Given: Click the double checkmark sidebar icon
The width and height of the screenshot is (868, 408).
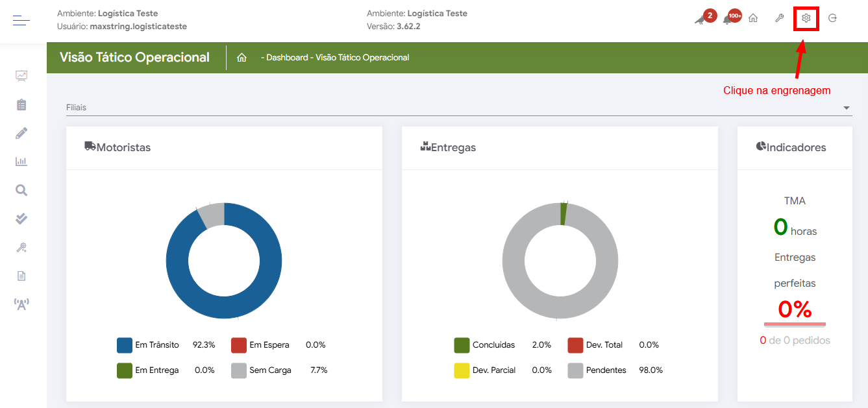Looking at the screenshot, I should pos(21,219).
